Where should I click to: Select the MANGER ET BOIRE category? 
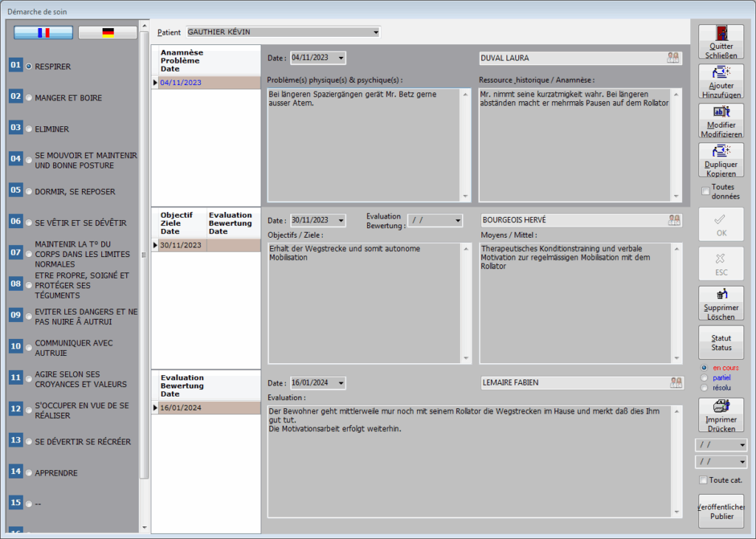tap(29, 97)
